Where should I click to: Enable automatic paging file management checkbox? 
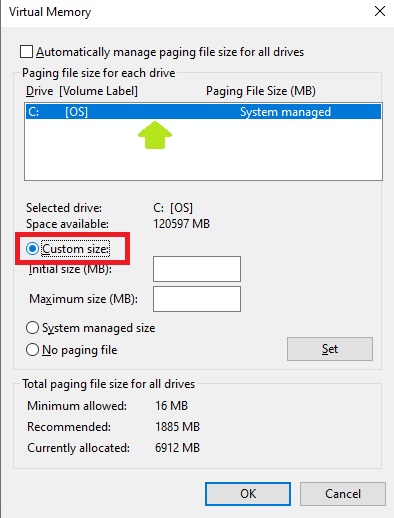26,52
